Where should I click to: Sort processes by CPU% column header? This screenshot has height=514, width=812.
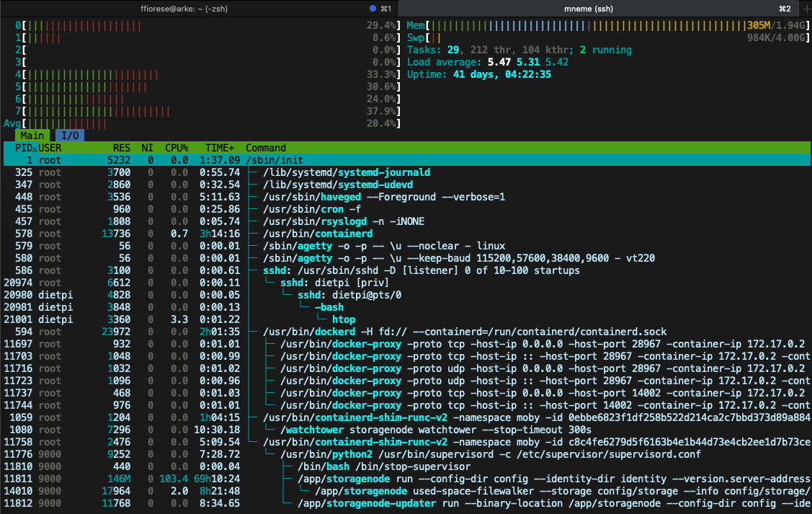(177, 148)
